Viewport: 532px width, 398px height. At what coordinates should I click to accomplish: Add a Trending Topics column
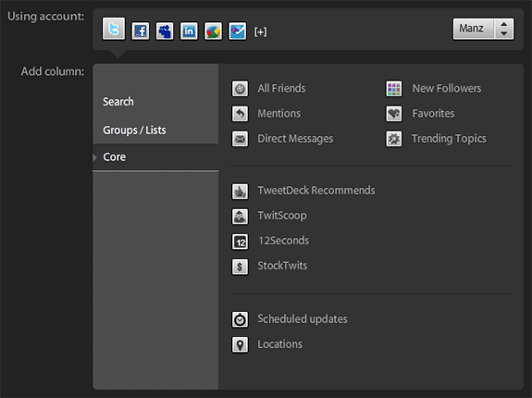(x=449, y=139)
